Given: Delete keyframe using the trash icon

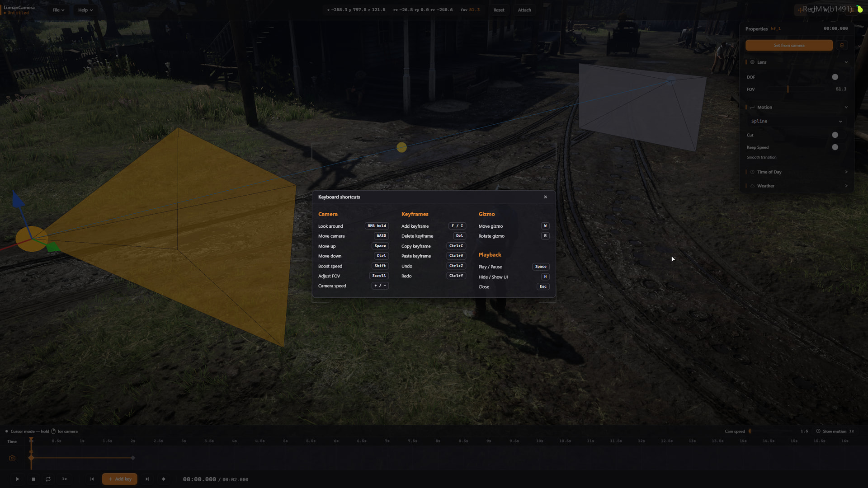Looking at the screenshot, I should (842, 45).
